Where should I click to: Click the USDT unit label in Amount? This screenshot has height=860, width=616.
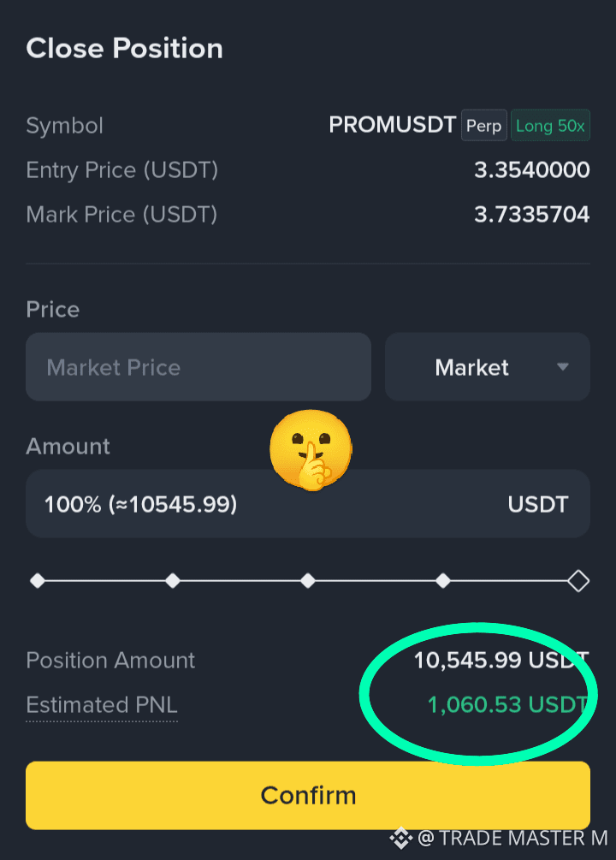tap(537, 504)
